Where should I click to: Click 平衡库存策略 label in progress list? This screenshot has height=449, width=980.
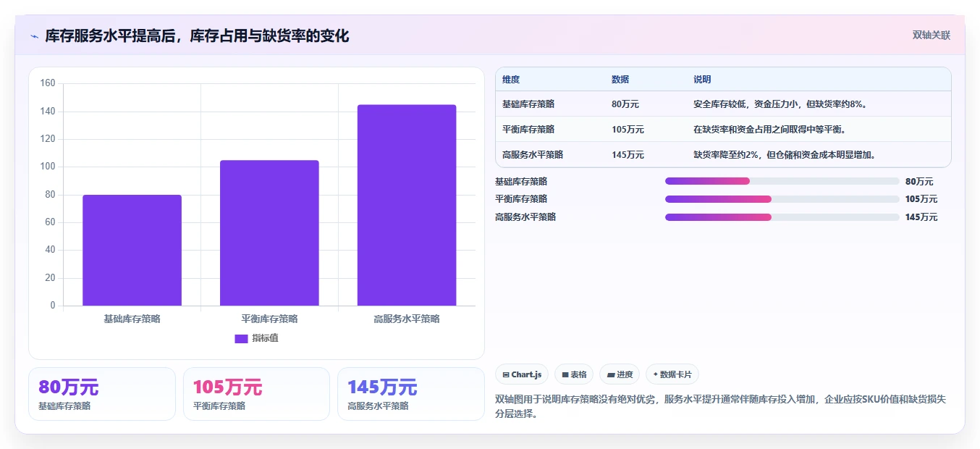pos(521,199)
